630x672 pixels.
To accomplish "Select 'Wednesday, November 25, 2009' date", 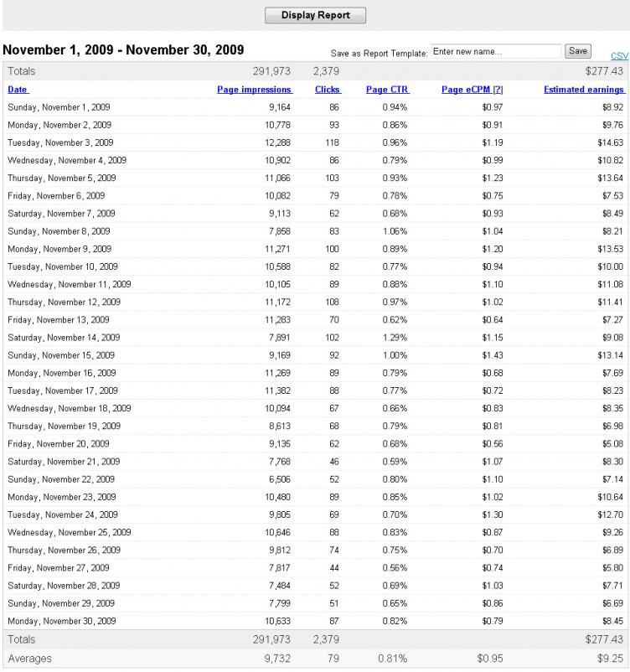I will pos(70,533).
